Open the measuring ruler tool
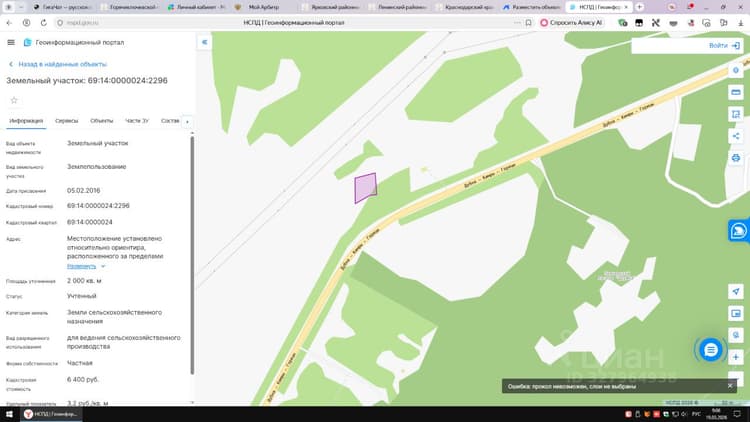Image resolution: width=750 pixels, height=422 pixels. point(736,92)
